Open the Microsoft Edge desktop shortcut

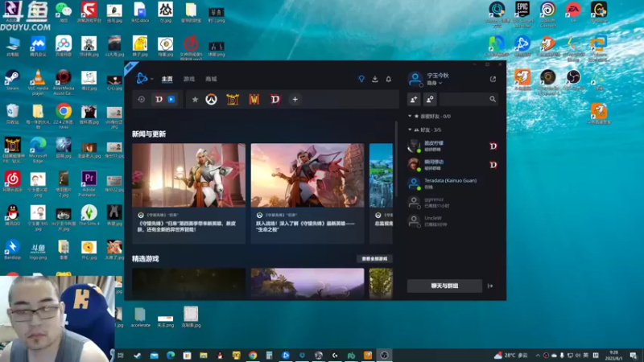[x=38, y=150]
